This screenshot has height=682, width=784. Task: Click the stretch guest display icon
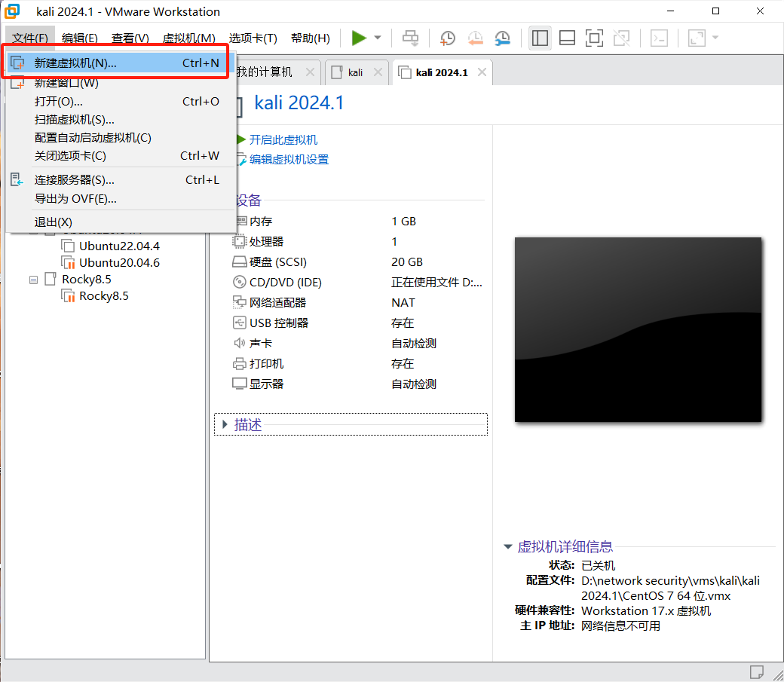coord(697,38)
